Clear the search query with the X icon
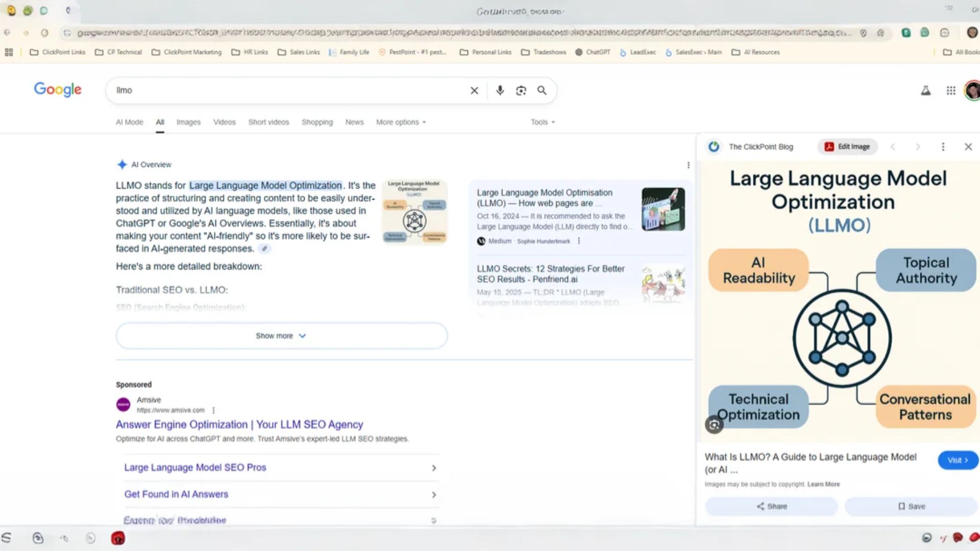The image size is (980, 551). (474, 90)
